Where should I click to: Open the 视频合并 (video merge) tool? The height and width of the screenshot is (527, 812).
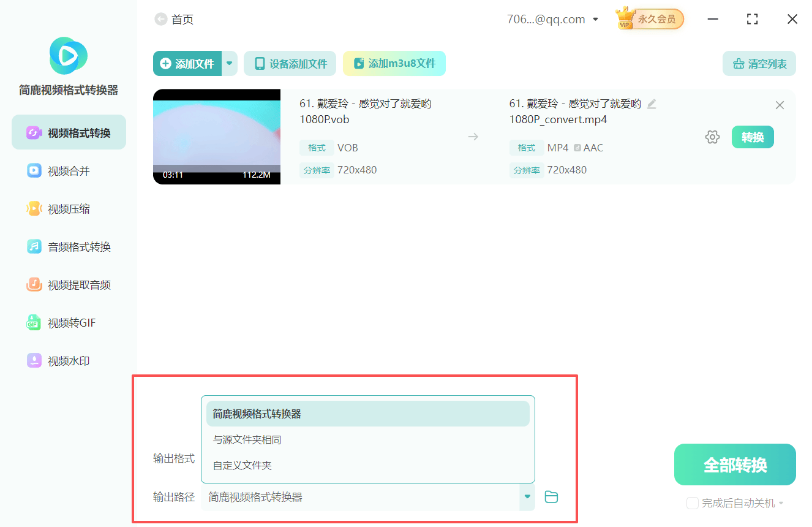[x=69, y=170]
